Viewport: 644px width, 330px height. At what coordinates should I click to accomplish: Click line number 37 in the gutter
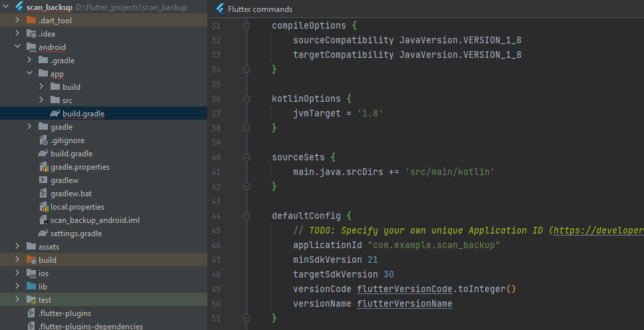pos(216,113)
